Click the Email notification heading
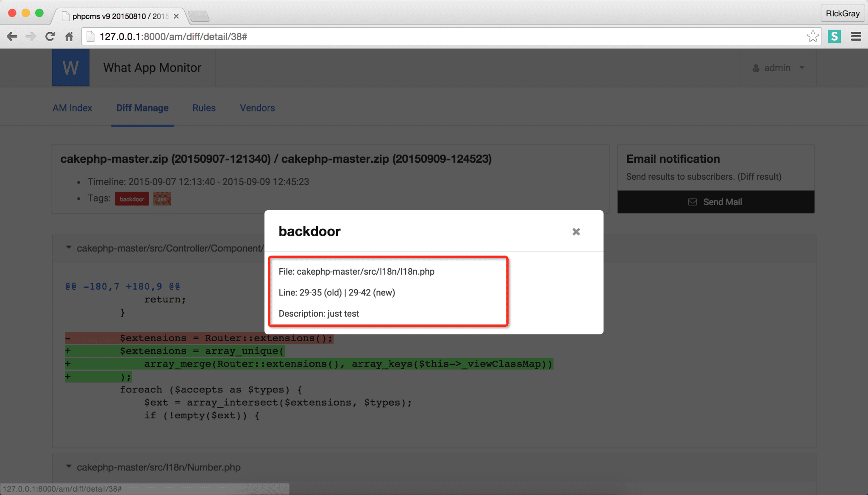 pyautogui.click(x=673, y=159)
